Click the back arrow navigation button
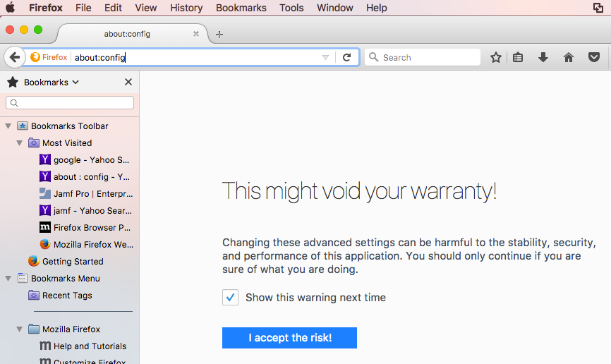This screenshot has width=611, height=364. (14, 57)
